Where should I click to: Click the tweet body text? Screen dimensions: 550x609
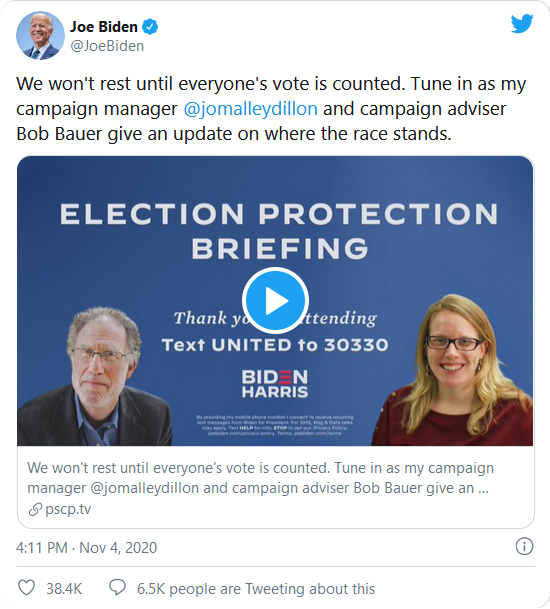(x=271, y=109)
